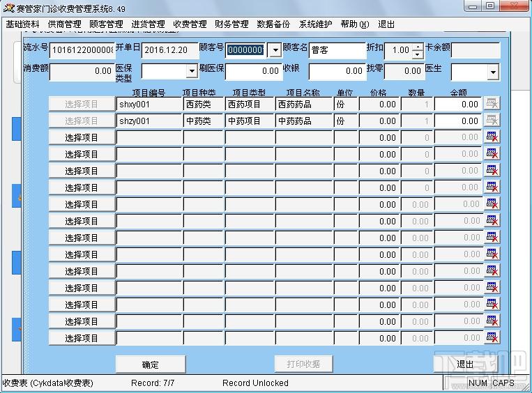Click the delete icon on the ninth item row
532x393 pixels.
(492, 237)
